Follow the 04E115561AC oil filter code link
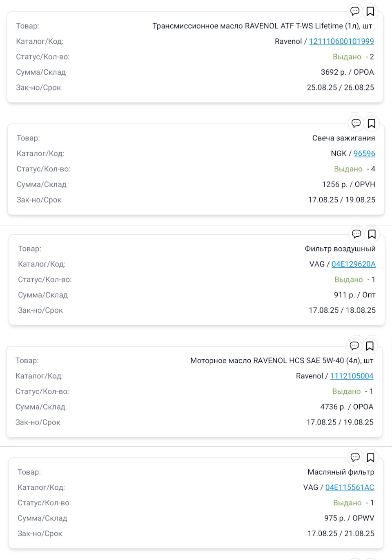Image resolution: width=392 pixels, height=560 pixels. pos(350,487)
